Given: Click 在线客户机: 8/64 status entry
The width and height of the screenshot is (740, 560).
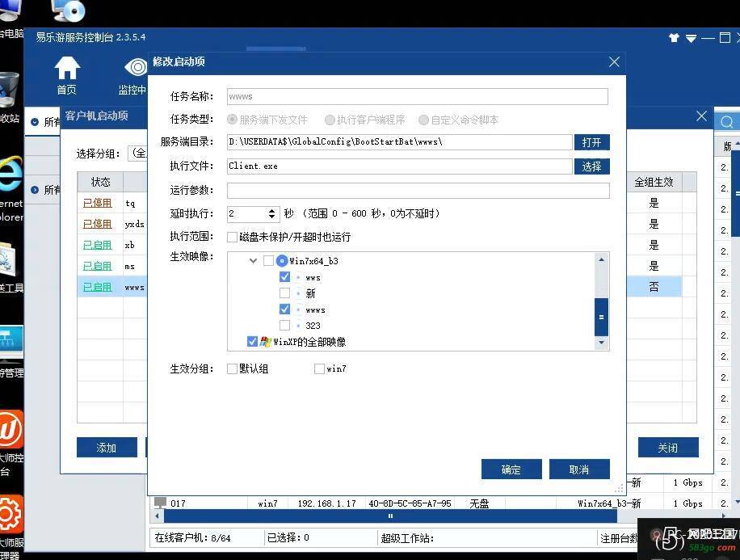Looking at the screenshot, I should pos(192,537).
